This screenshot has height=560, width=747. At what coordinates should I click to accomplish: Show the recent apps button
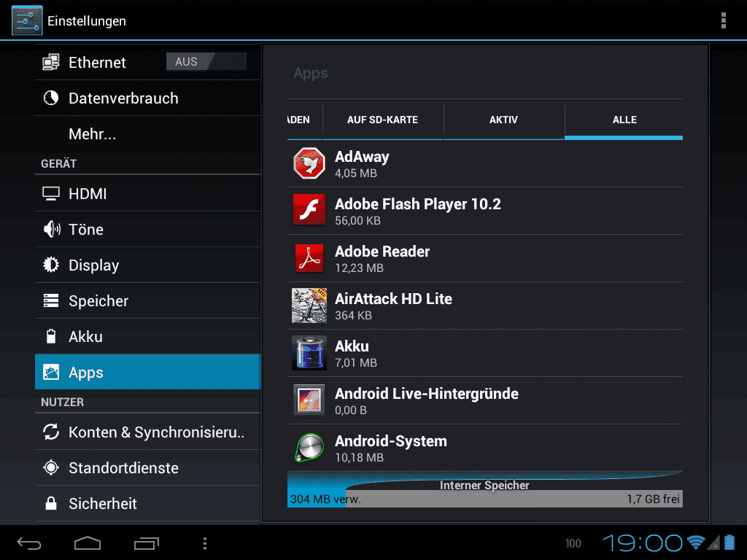pyautogui.click(x=146, y=543)
